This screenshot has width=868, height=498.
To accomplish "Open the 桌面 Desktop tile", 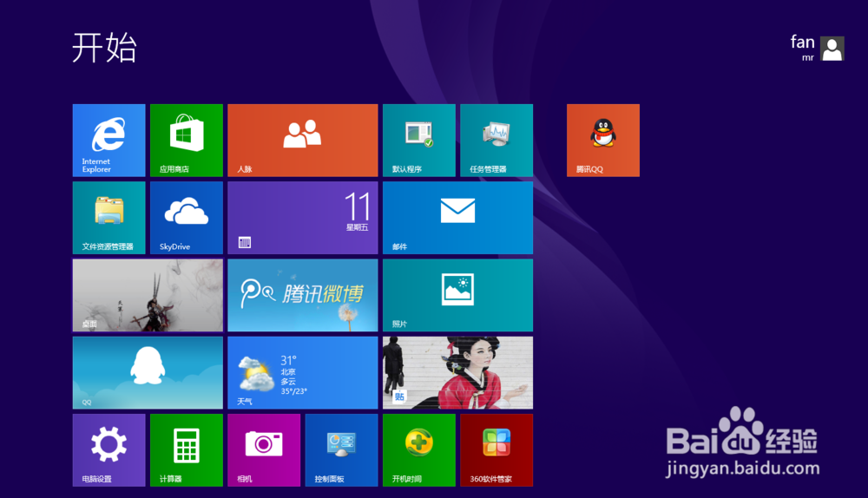I will pyautogui.click(x=148, y=296).
